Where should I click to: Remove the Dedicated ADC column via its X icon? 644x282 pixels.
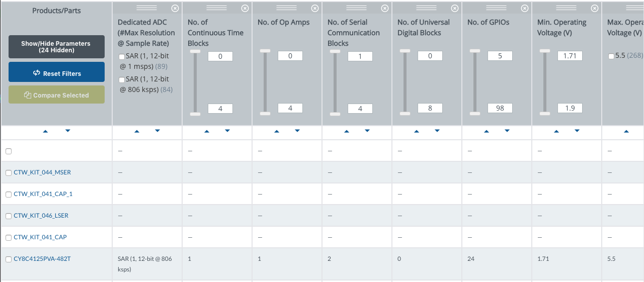[x=175, y=8]
